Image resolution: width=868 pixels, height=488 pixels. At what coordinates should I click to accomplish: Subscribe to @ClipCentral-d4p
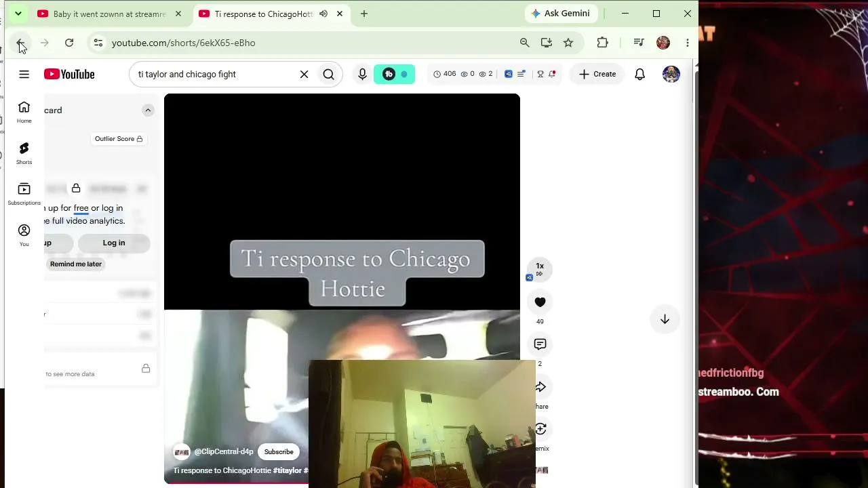click(x=279, y=452)
